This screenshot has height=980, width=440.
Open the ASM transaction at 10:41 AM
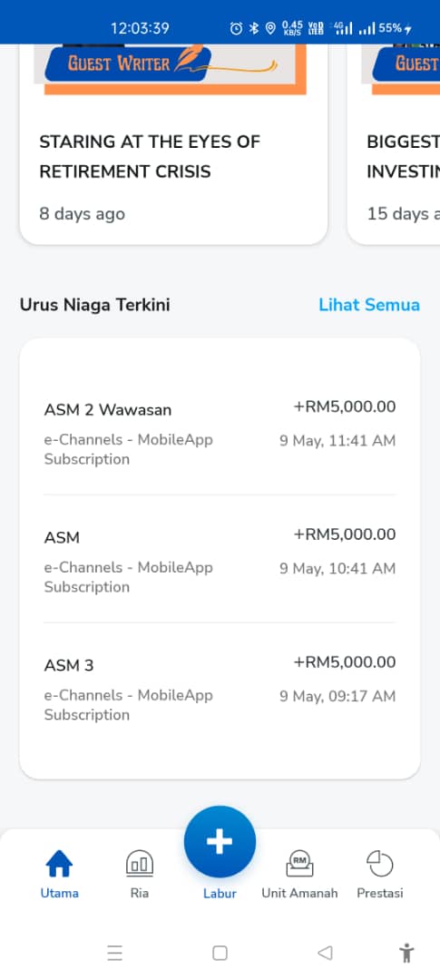tap(220, 560)
